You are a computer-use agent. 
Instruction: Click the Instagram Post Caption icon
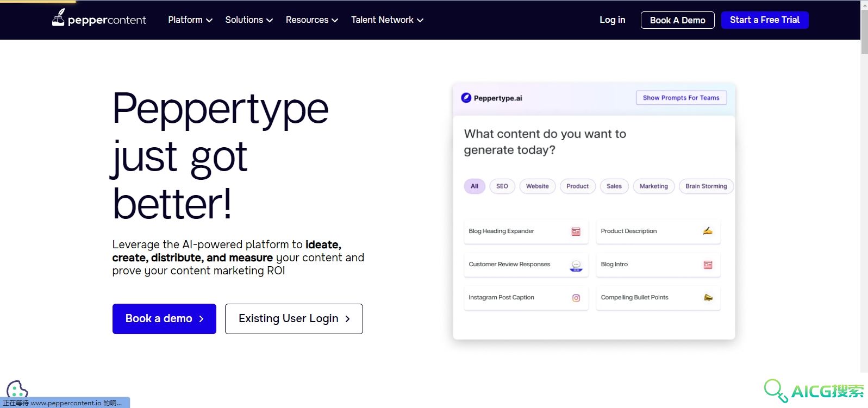(x=576, y=298)
